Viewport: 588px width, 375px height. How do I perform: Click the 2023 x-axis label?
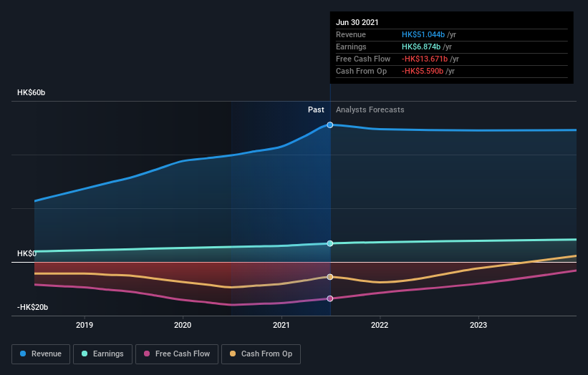[x=478, y=325]
